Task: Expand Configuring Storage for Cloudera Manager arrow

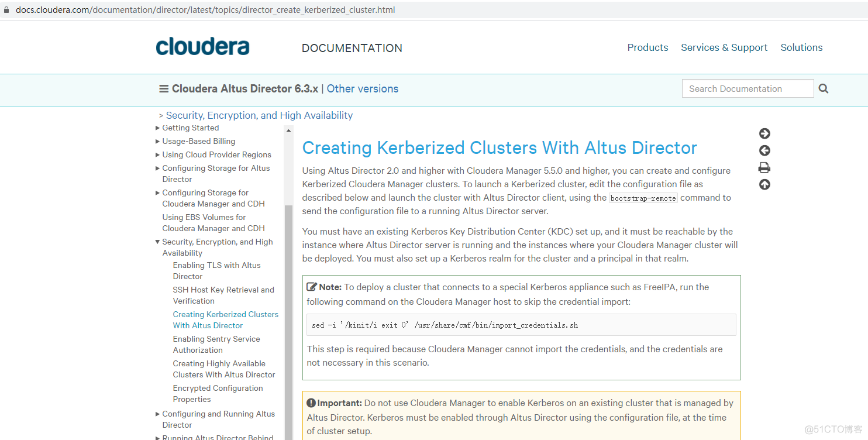Action: [157, 192]
